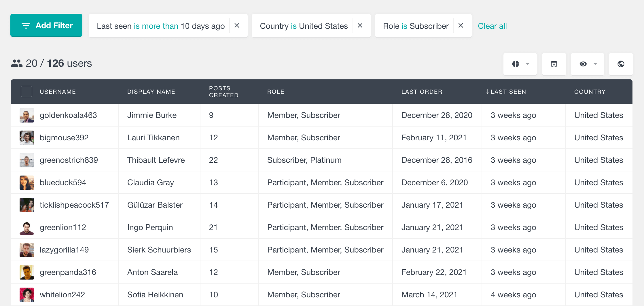644x306 pixels.
Task: Sort by the Role column header
Action: [276, 92]
